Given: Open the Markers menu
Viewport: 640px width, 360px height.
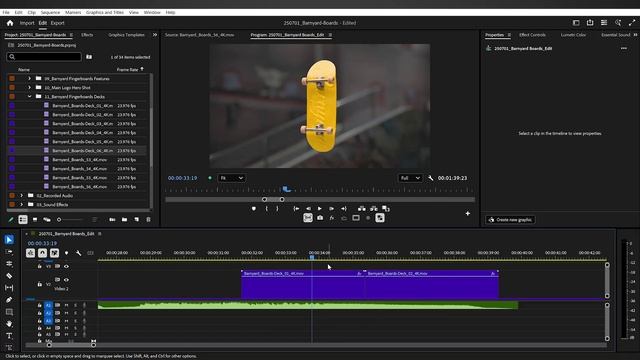Looking at the screenshot, I should tap(73, 13).
